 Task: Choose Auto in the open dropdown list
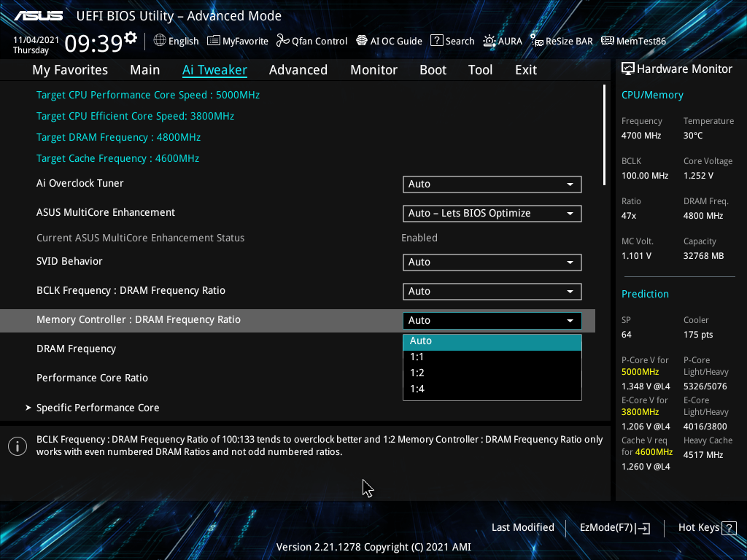(x=492, y=343)
